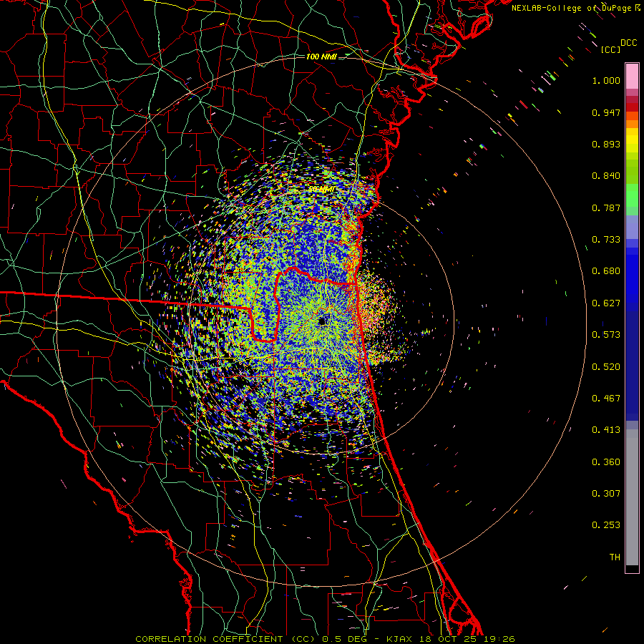Pick the pink swatch at top of colorbar

pos(632,76)
